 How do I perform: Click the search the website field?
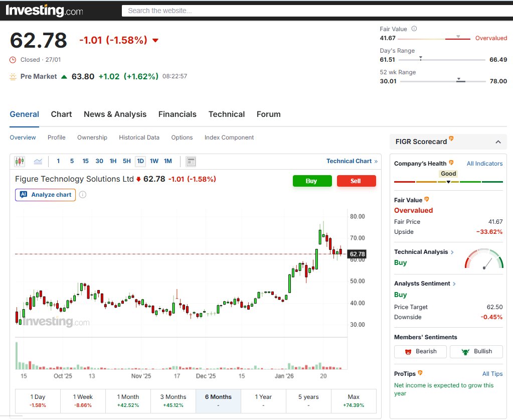(317, 11)
